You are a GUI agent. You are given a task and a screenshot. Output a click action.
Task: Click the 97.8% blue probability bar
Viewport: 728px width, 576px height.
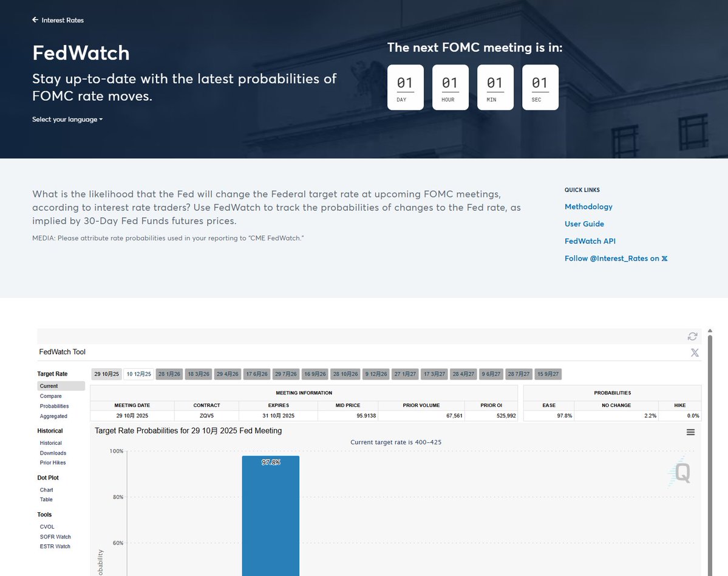pos(270,516)
